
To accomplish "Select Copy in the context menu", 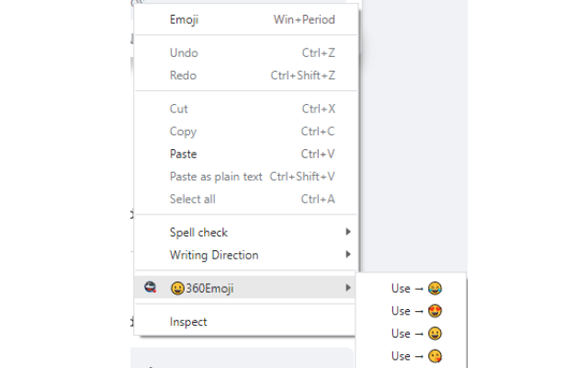I will click(245, 132).
